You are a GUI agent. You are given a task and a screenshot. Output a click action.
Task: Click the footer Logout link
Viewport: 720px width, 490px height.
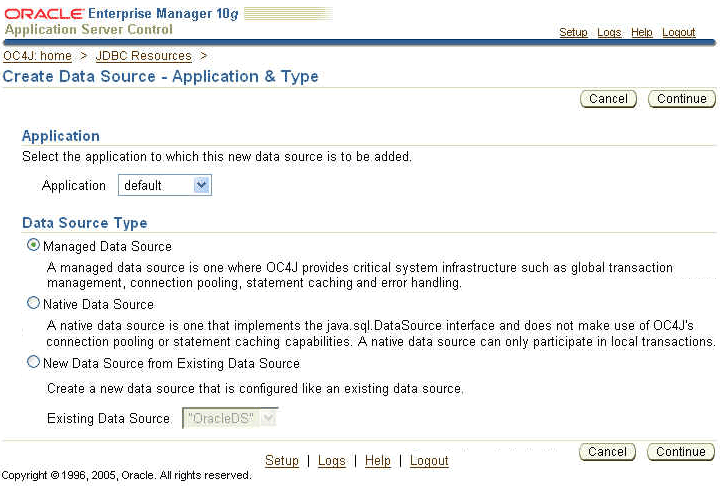pyautogui.click(x=429, y=461)
